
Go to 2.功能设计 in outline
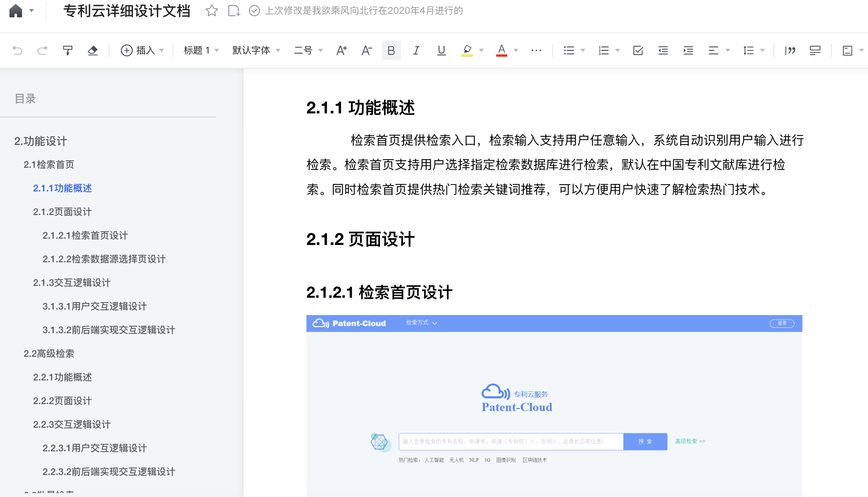point(41,141)
